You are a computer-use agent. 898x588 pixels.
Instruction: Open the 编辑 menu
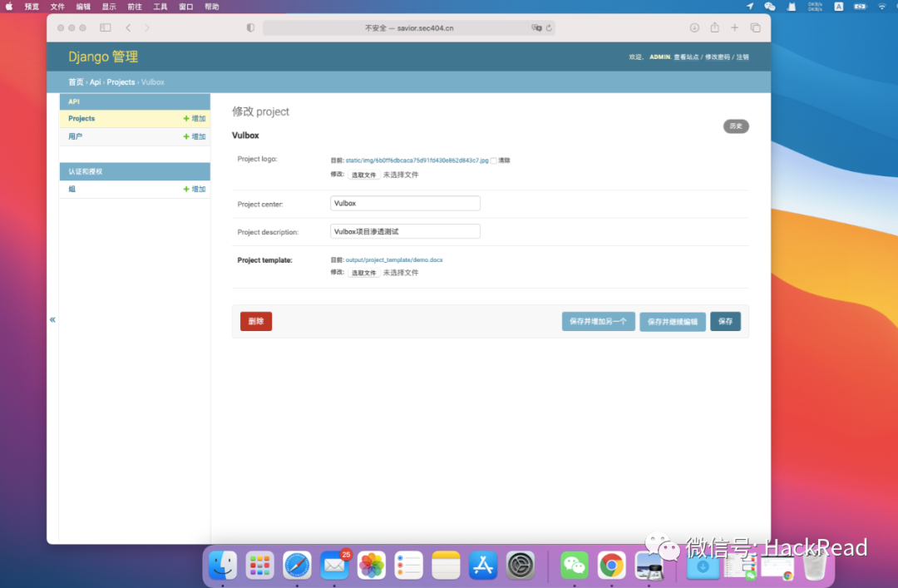[83, 7]
